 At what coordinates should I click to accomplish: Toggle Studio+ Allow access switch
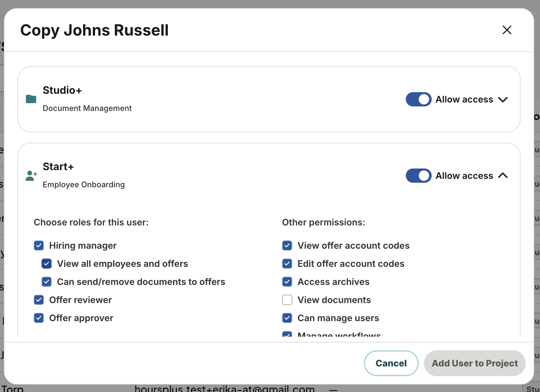418,99
